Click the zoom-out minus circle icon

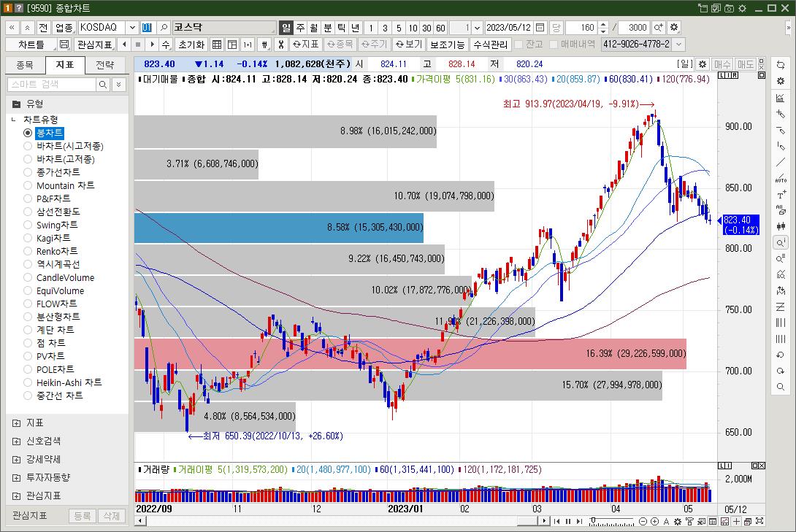[643, 521]
